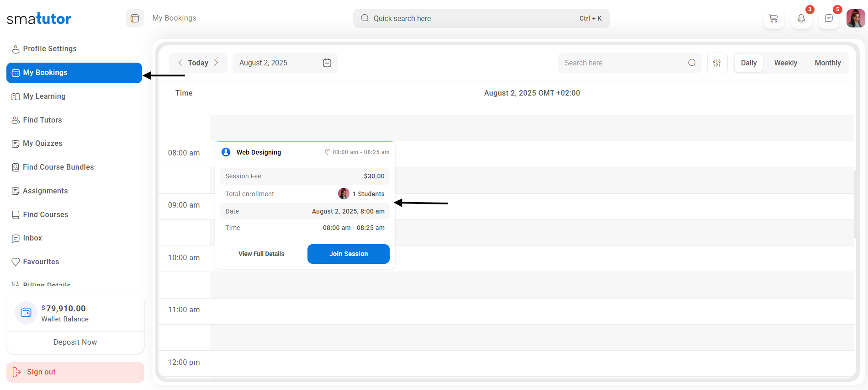Switch to Monthly view

pos(827,63)
